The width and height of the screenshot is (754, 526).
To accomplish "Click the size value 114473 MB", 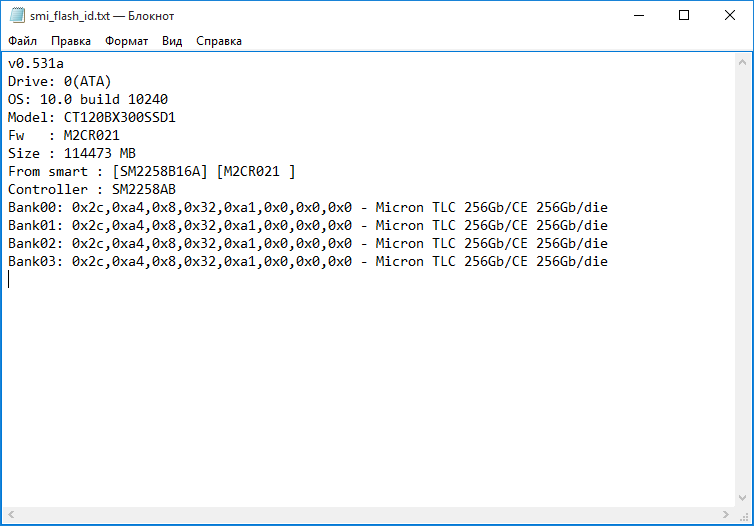I will pos(100,153).
